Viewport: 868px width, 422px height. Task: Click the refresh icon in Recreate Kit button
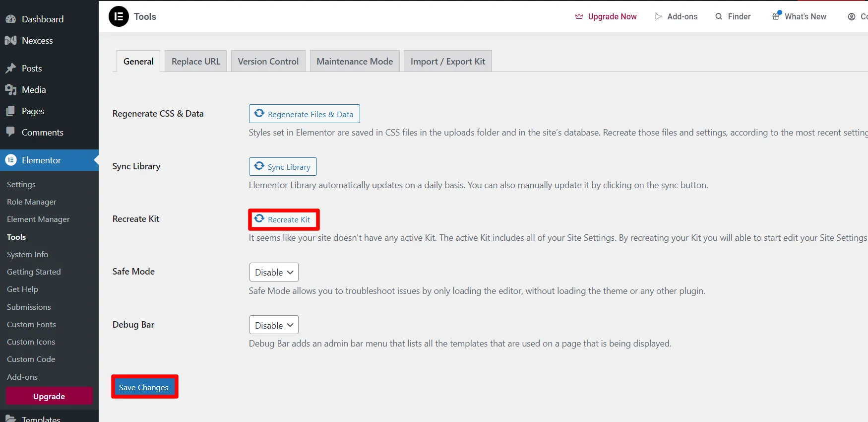point(259,218)
